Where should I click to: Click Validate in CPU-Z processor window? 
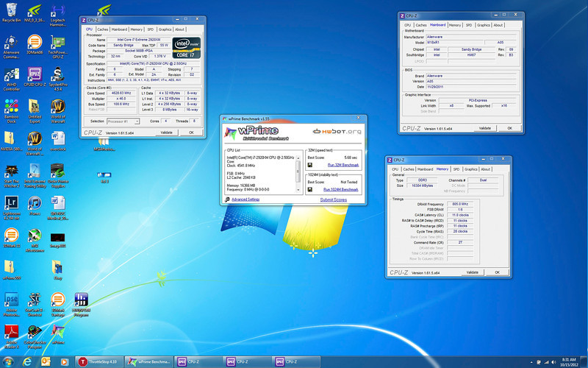click(167, 132)
